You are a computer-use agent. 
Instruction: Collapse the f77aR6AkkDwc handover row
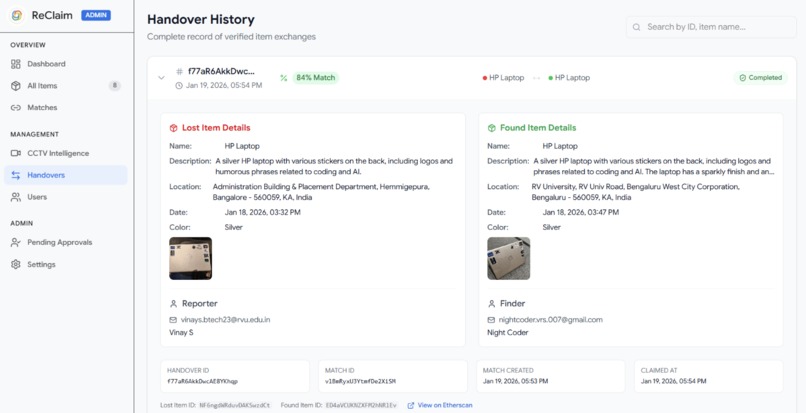[x=161, y=78]
